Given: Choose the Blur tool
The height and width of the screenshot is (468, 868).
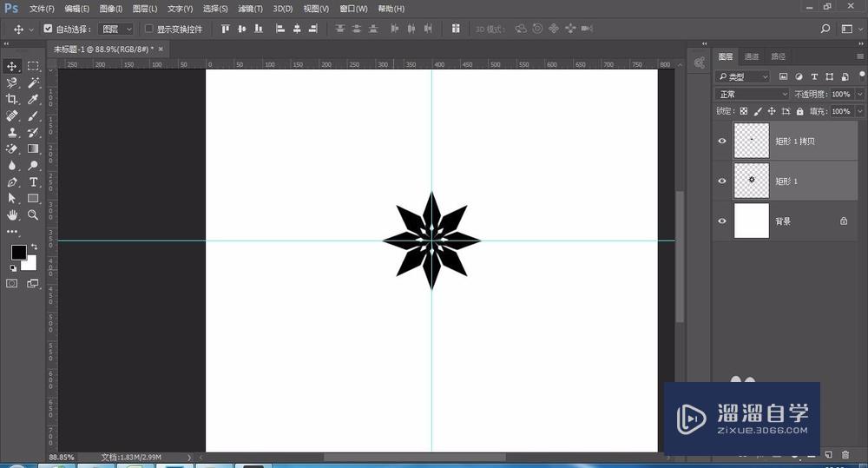Looking at the screenshot, I should click(x=11, y=166).
